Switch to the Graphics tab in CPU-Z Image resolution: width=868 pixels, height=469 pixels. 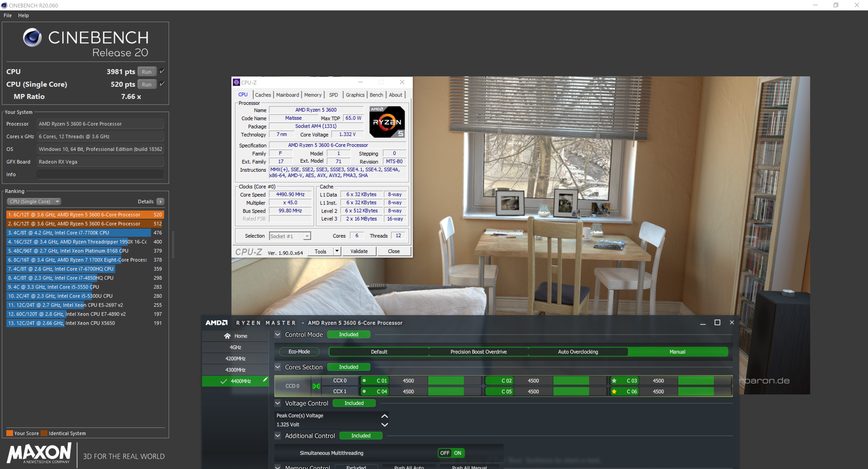click(x=355, y=95)
